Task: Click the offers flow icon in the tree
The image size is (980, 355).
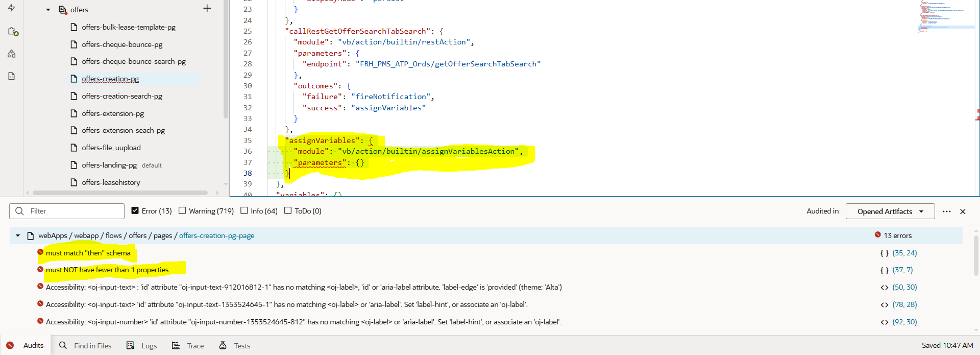Action: pyautogui.click(x=63, y=10)
